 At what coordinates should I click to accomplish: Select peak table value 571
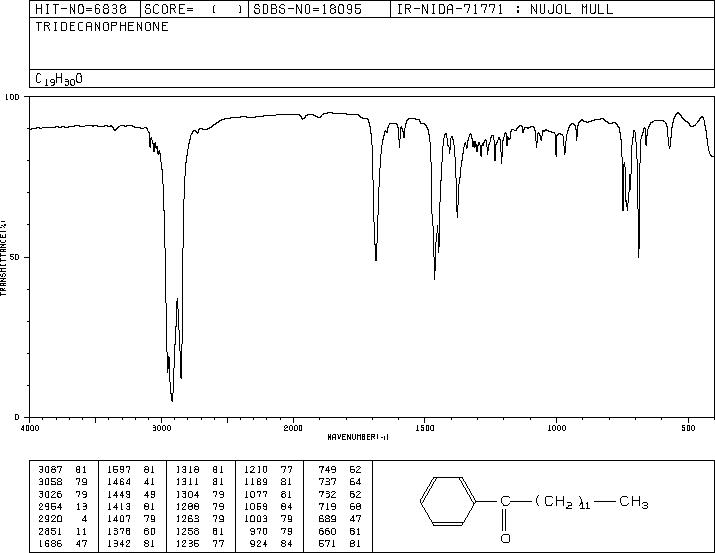(x=327, y=543)
